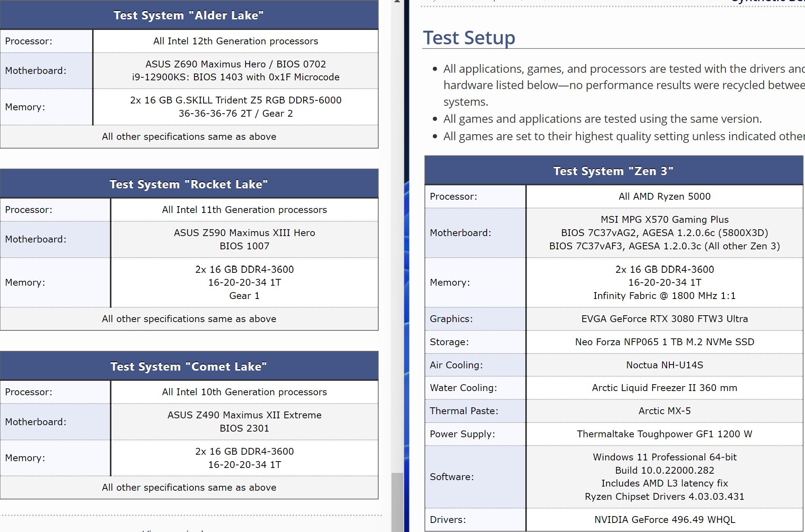This screenshot has width=805, height=532.
Task: Click the 'Air Cooling:' row label
Action: click(x=456, y=365)
